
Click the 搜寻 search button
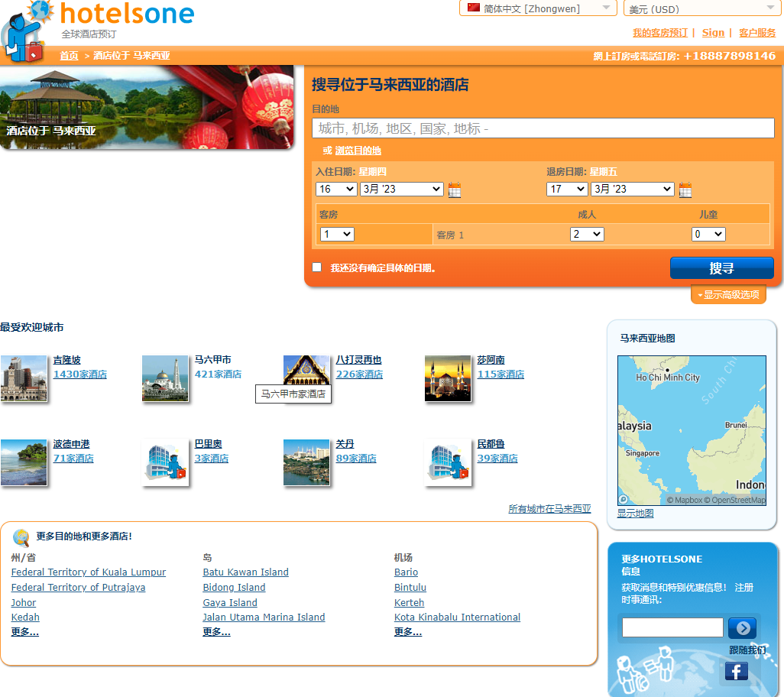pos(721,268)
